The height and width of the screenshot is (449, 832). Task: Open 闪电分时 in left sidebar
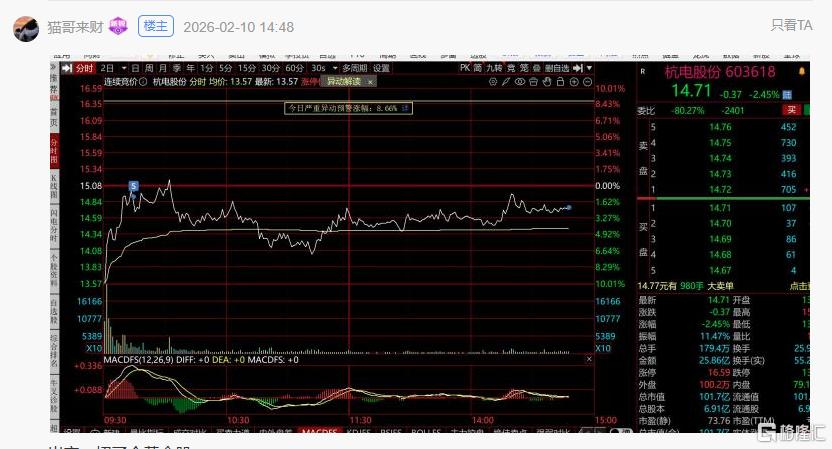pos(54,225)
